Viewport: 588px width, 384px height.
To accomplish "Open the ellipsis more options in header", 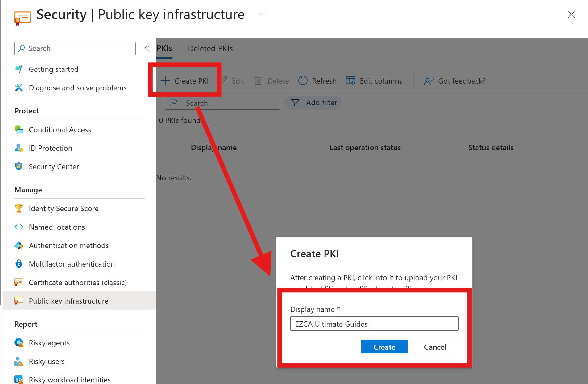I will point(263,14).
